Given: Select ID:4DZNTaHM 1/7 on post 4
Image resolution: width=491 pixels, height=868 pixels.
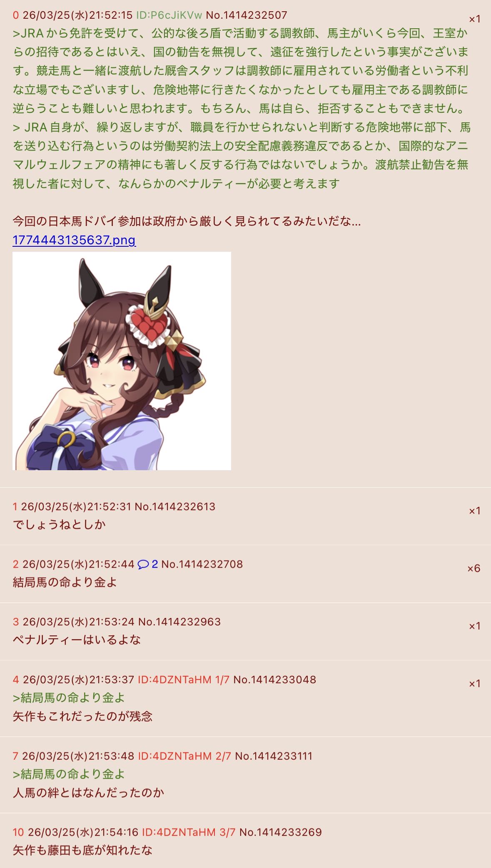Looking at the screenshot, I should click(184, 680).
